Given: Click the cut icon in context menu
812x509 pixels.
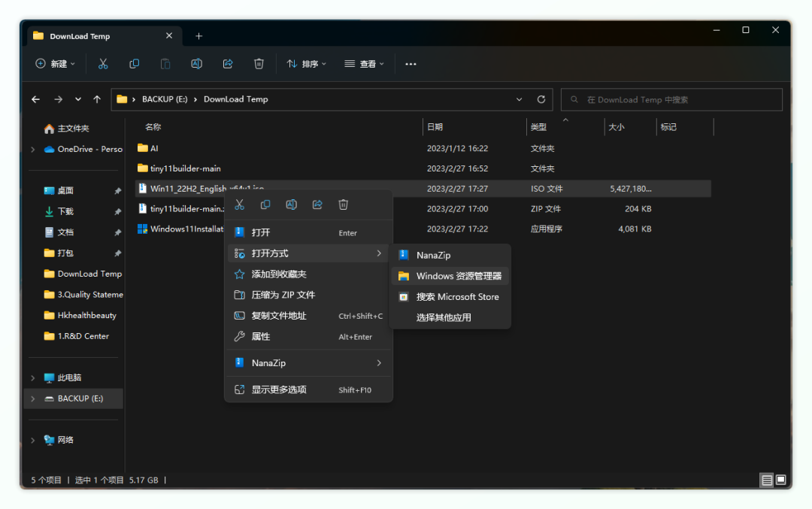Looking at the screenshot, I should tap(239, 205).
